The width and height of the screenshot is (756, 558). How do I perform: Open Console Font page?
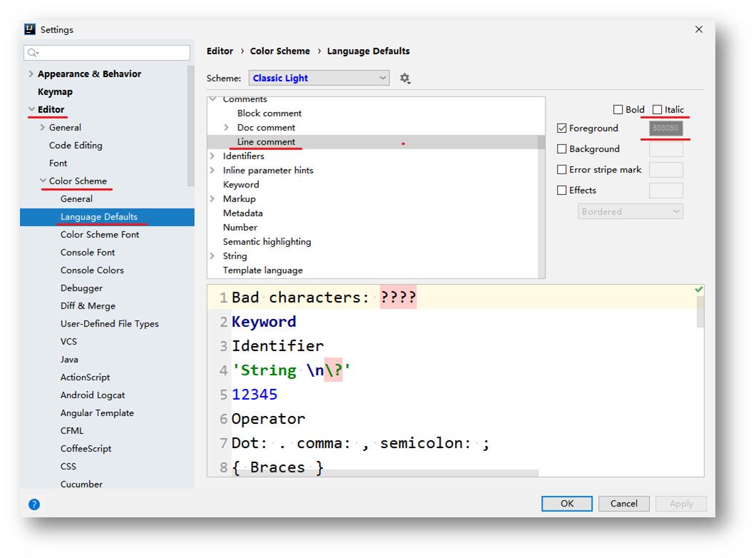tap(88, 252)
